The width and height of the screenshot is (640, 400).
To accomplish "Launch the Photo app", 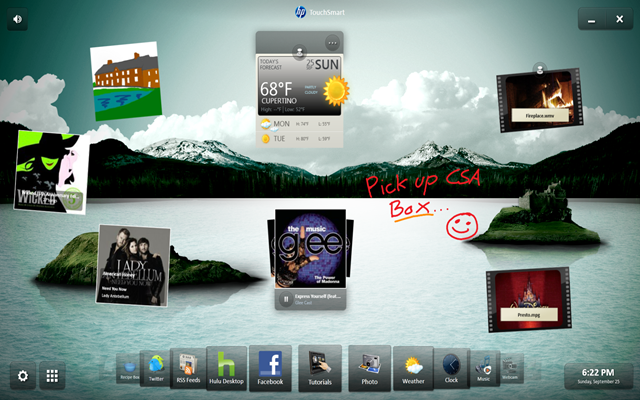I will [369, 368].
